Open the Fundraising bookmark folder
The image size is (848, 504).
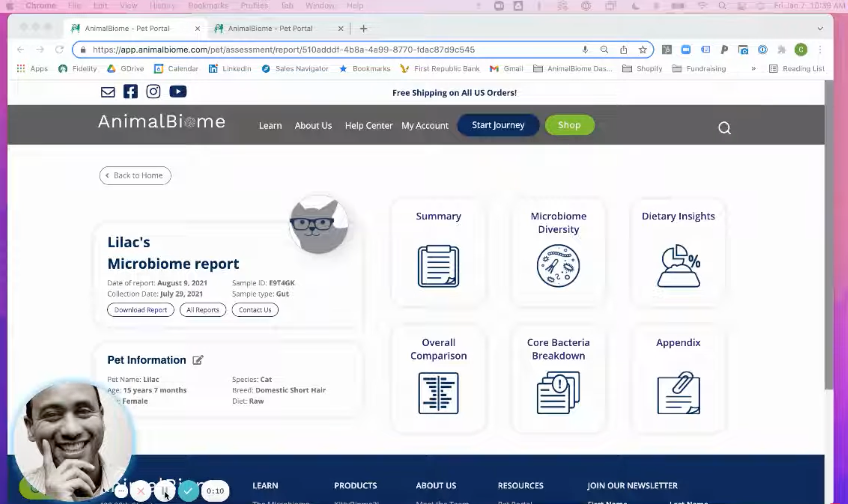pos(699,69)
